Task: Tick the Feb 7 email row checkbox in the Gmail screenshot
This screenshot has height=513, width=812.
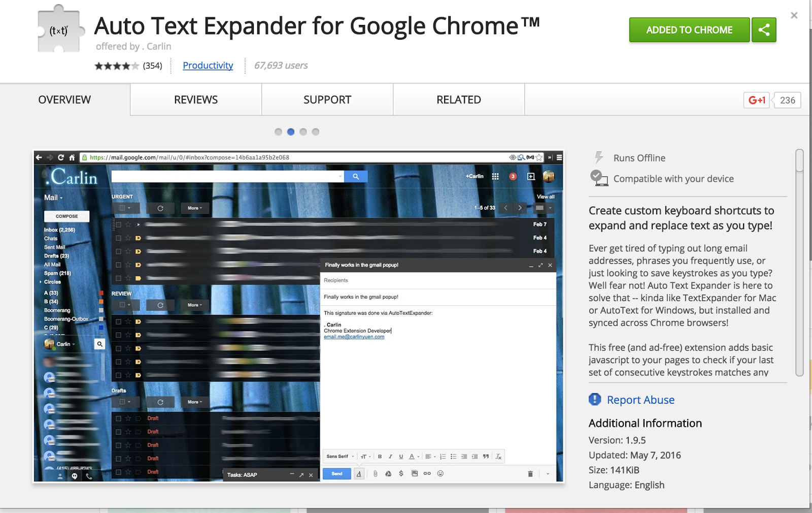Action: [118, 225]
